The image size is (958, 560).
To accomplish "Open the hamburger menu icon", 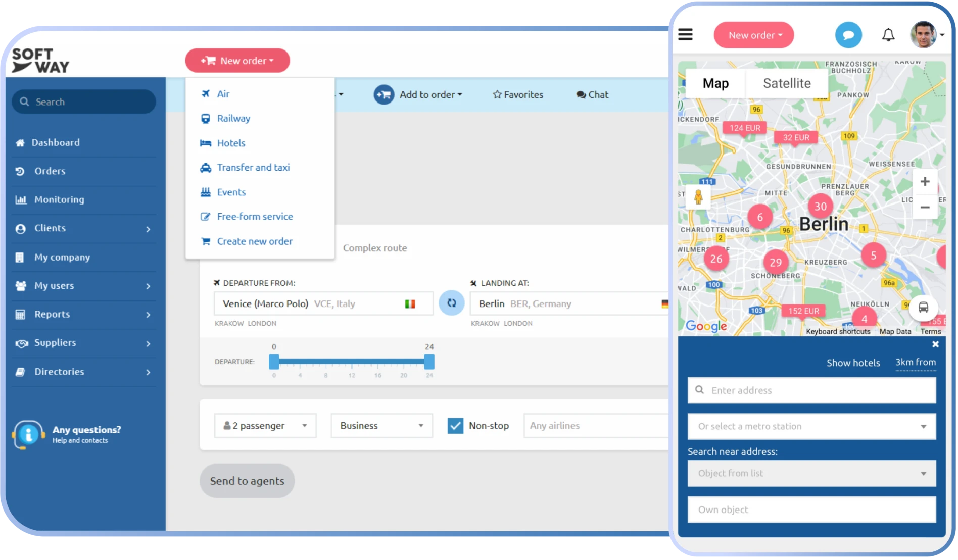I will click(x=685, y=34).
